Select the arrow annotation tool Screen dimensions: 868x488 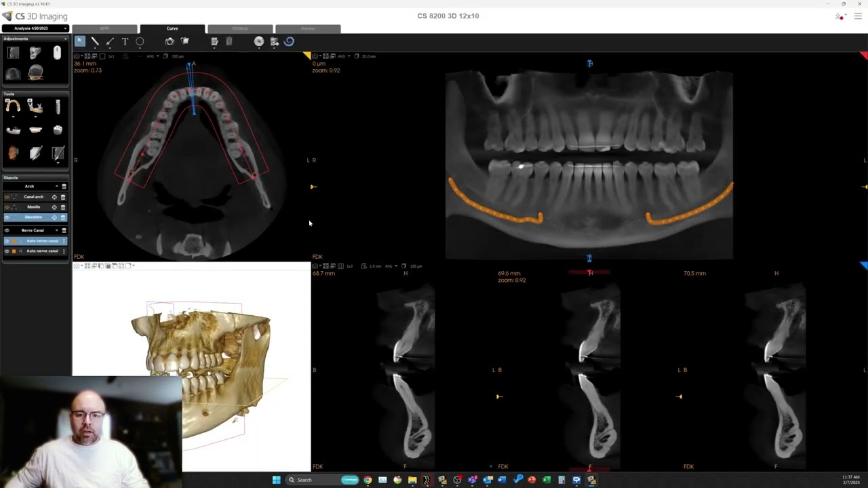[110, 41]
